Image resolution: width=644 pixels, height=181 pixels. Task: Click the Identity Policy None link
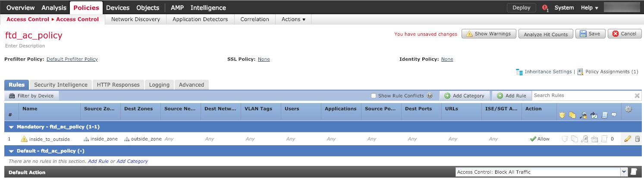[447, 59]
